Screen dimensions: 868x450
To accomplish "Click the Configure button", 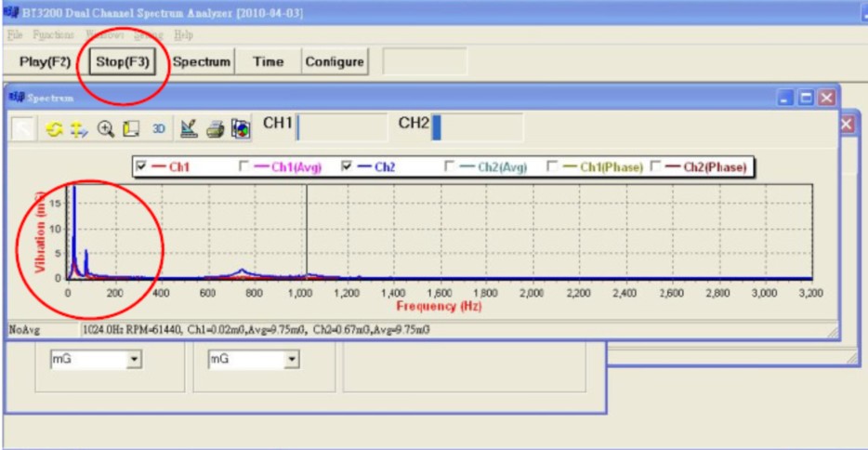I will click(x=335, y=61).
